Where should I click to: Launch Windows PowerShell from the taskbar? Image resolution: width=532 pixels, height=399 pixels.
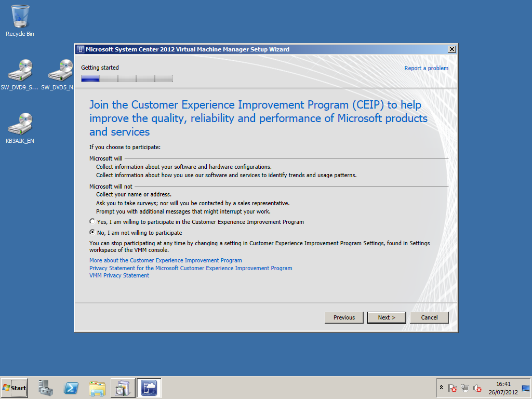click(x=71, y=388)
